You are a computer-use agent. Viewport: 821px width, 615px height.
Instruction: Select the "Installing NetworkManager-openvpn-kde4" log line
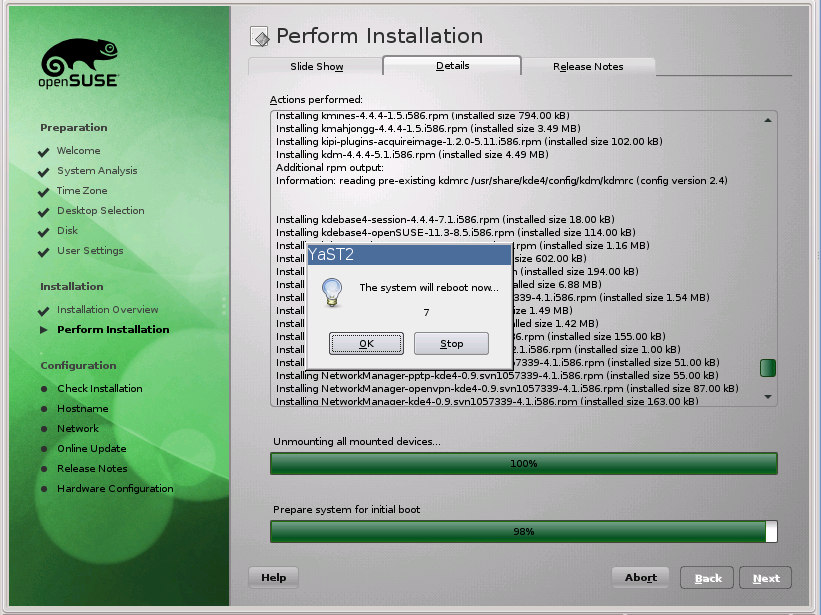click(507, 388)
